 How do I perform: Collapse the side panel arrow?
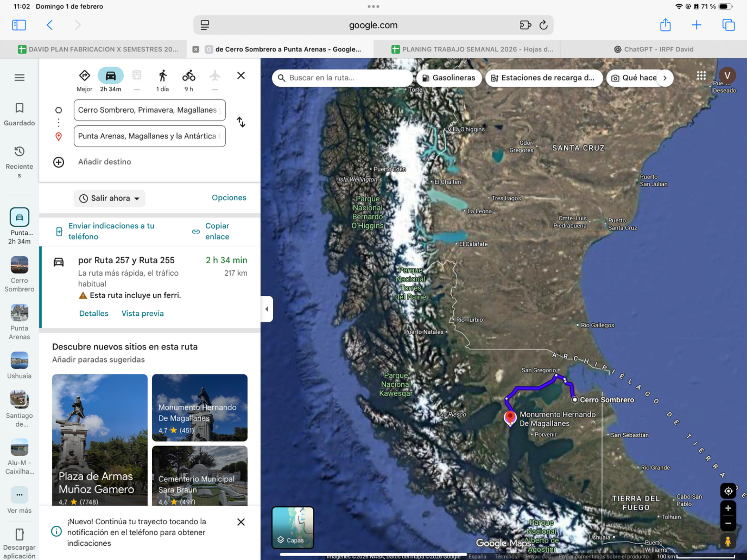pos(267,309)
